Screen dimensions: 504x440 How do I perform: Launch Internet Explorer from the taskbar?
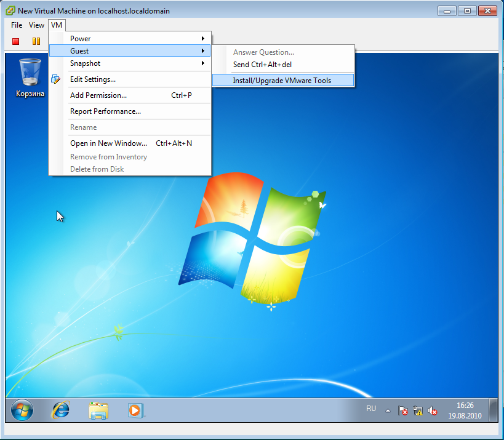(61, 410)
